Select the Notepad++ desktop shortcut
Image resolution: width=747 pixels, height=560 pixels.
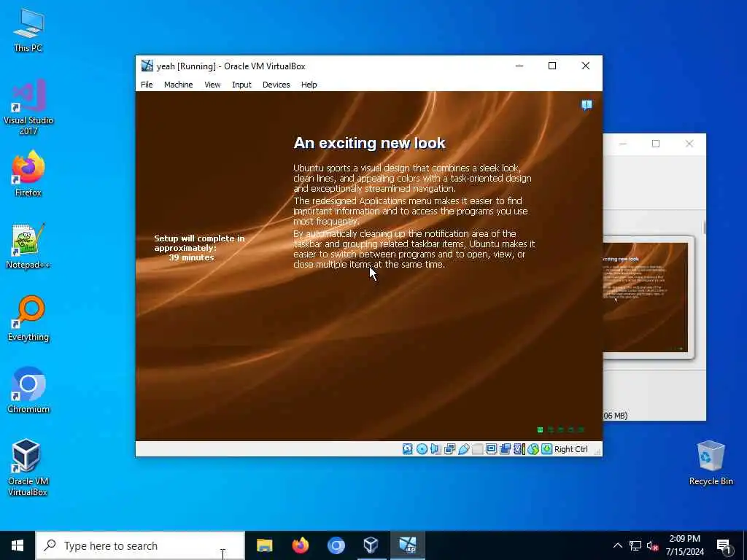point(28,246)
